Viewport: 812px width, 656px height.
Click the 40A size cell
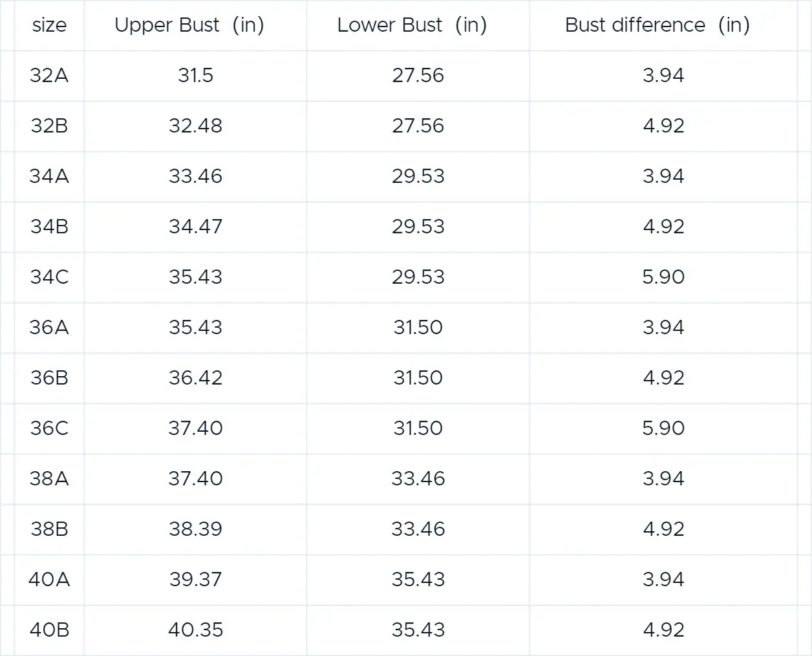[49, 580]
